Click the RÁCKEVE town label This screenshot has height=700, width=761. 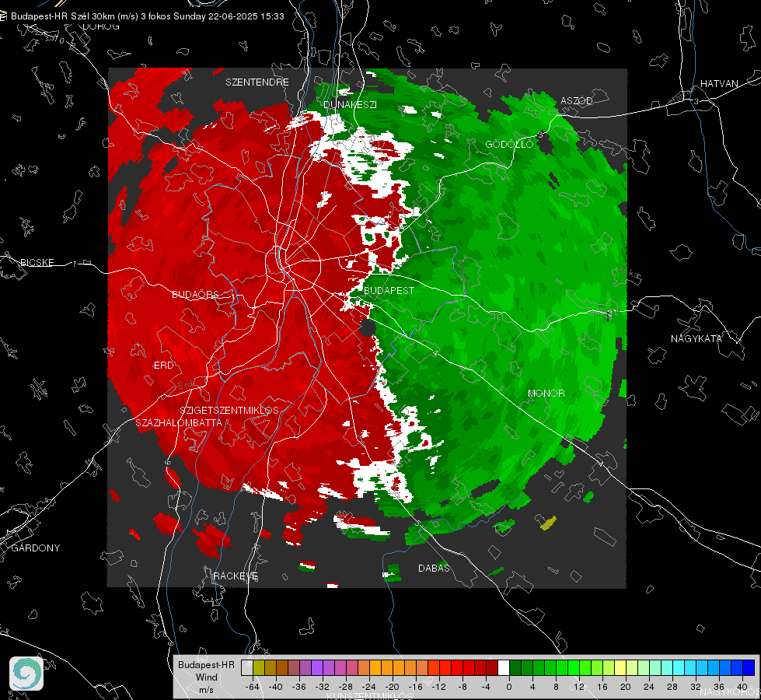(x=236, y=576)
